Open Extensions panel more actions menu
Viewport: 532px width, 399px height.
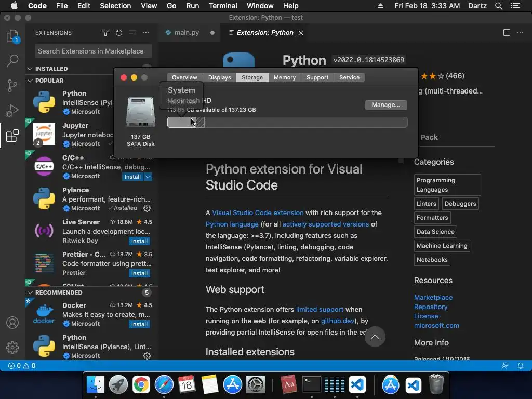click(x=146, y=33)
